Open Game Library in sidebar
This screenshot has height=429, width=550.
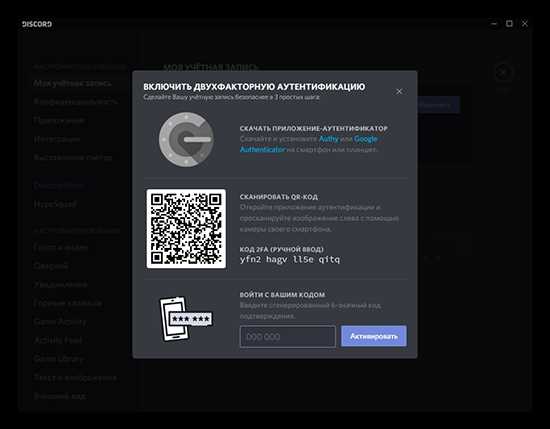click(x=58, y=359)
